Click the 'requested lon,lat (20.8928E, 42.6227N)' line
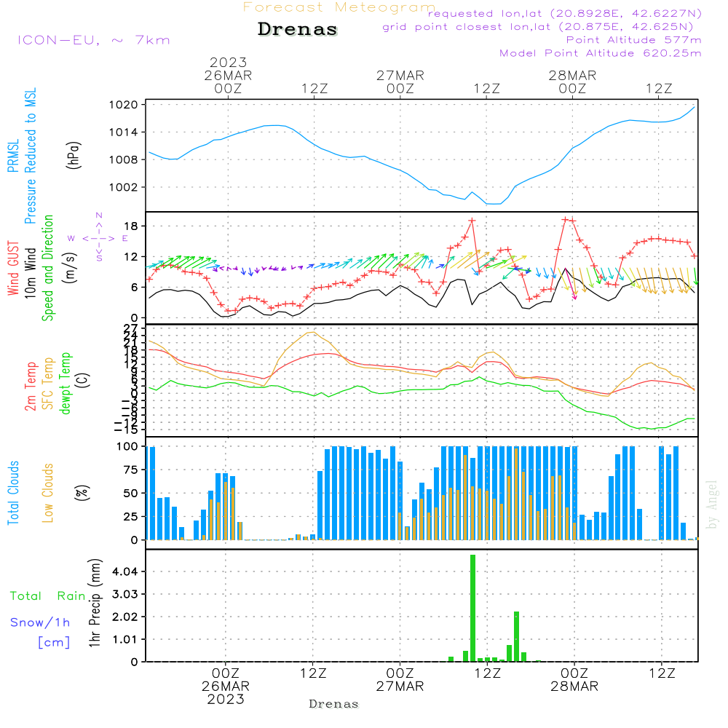This screenshot has height=728, width=728. (565, 14)
